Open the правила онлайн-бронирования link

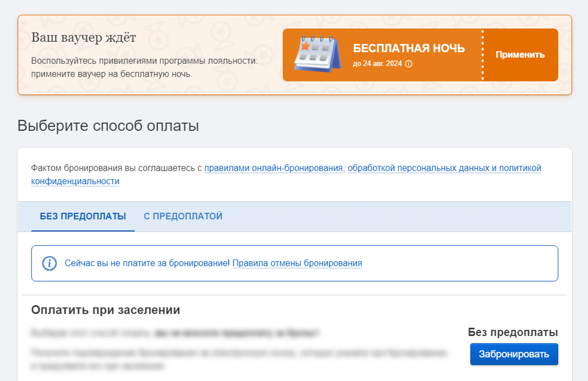pos(274,168)
